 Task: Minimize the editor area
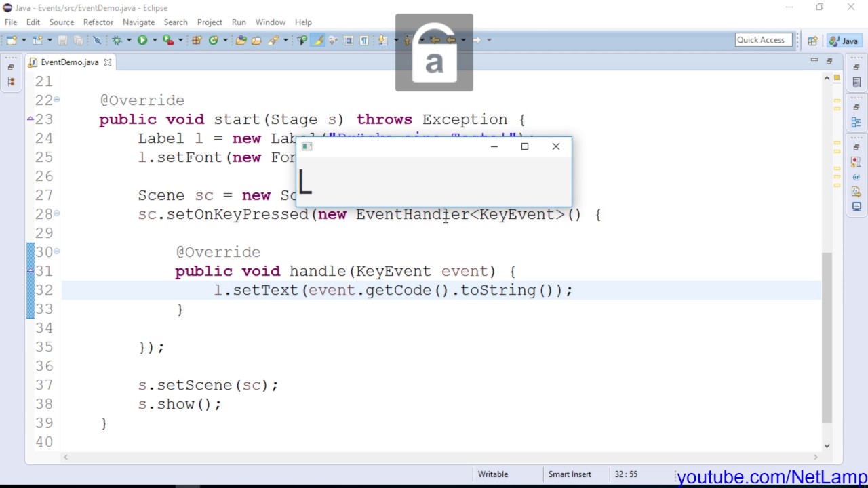[814, 60]
